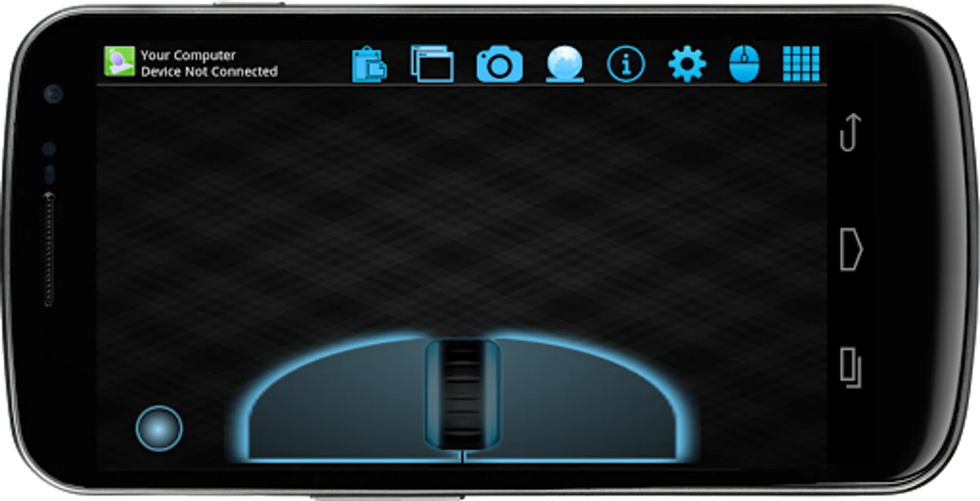This screenshot has width=980, height=501.
Task: Tap the Android recent apps button
Action: 851,367
